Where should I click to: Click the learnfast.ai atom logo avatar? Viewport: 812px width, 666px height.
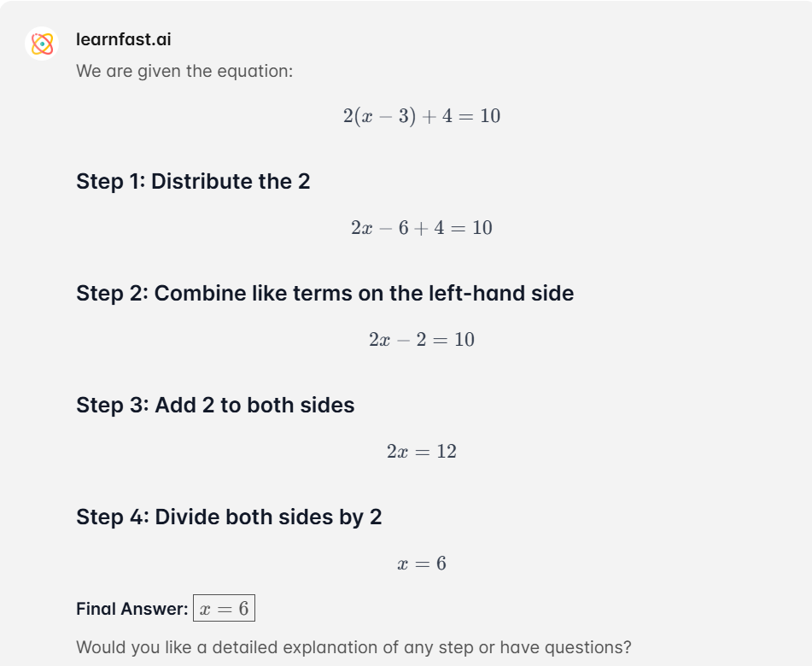42,44
